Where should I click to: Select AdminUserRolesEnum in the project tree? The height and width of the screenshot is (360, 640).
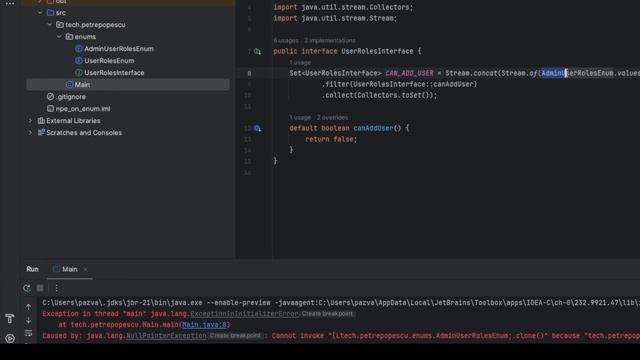(x=119, y=49)
